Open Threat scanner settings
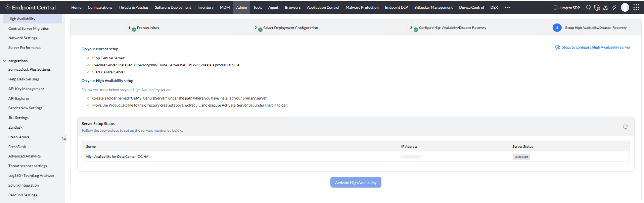This screenshot has height=203, width=644. (x=28, y=166)
